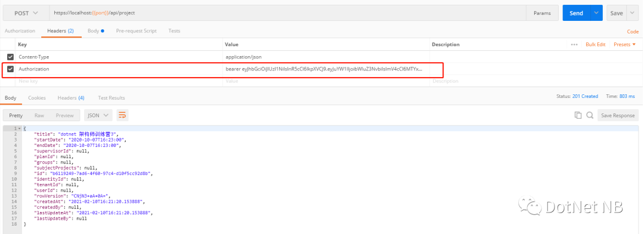
Task: Expand the Save button arrow
Action: click(x=632, y=13)
